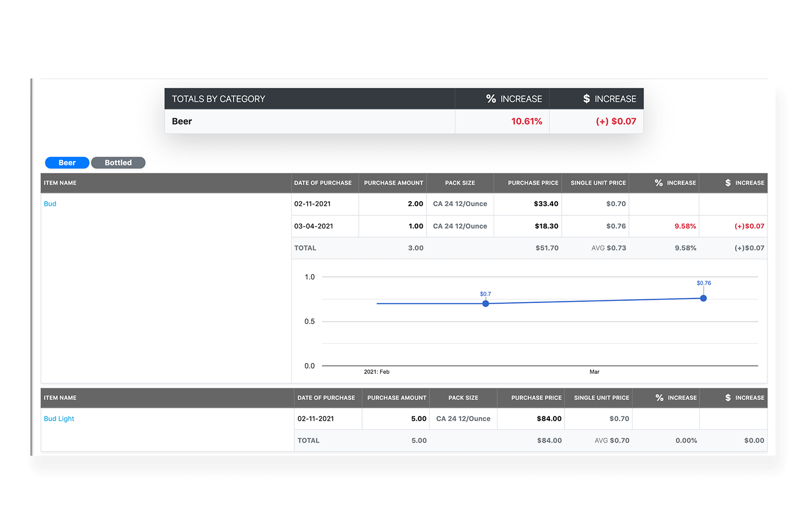
Task: Click dollar icon in Totals By Category header
Action: [x=586, y=99]
